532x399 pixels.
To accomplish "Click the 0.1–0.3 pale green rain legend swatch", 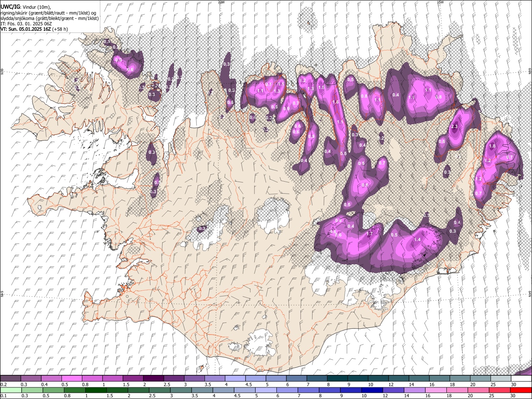I will [x=11, y=390].
